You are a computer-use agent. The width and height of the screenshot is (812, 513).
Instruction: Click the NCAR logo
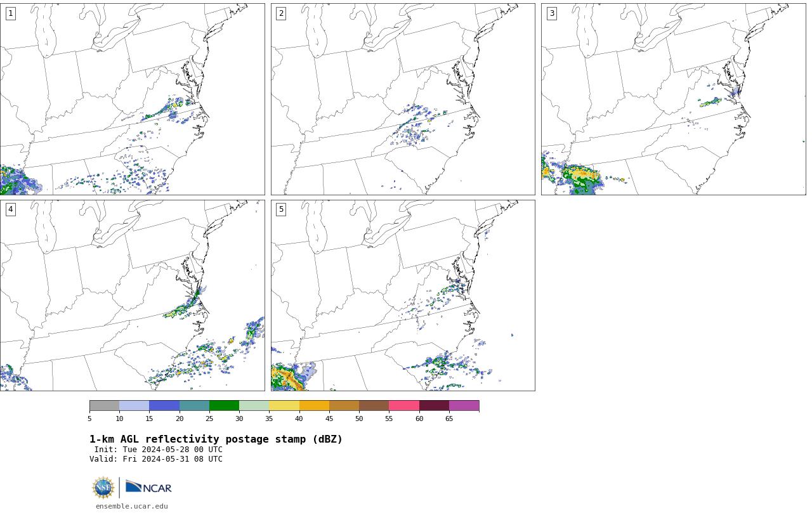click(148, 487)
